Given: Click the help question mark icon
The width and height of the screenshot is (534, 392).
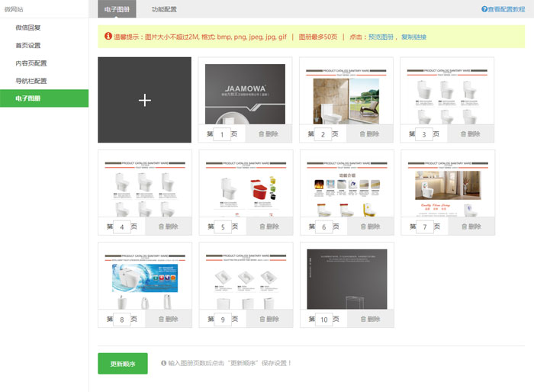Looking at the screenshot, I should pos(484,9).
